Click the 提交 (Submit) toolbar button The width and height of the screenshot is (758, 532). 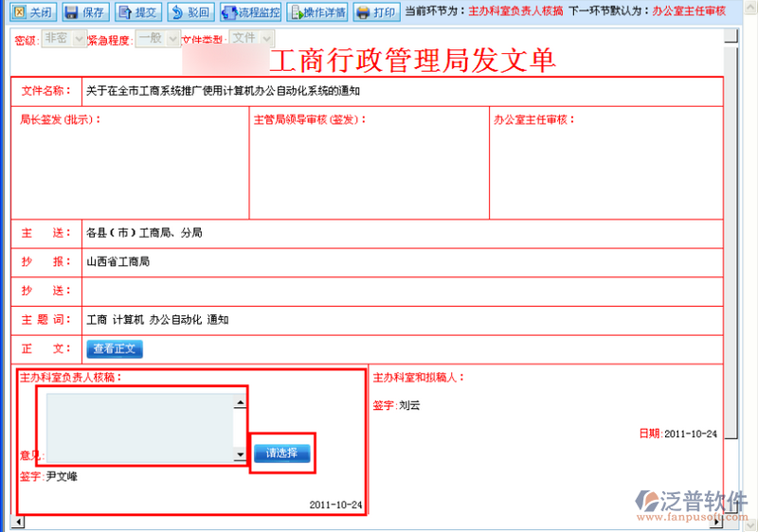coord(138,12)
